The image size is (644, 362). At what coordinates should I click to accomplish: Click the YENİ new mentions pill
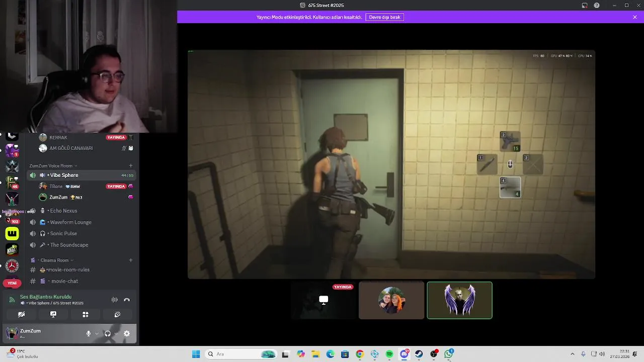12,283
